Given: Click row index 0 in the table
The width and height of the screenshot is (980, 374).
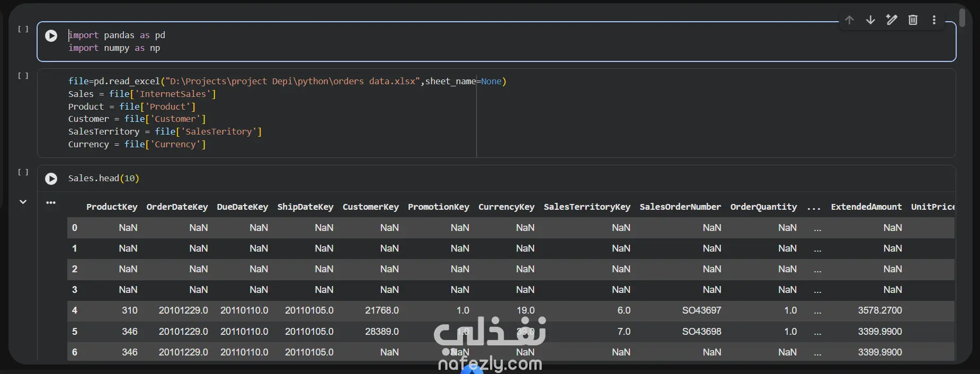Looking at the screenshot, I should (75, 228).
